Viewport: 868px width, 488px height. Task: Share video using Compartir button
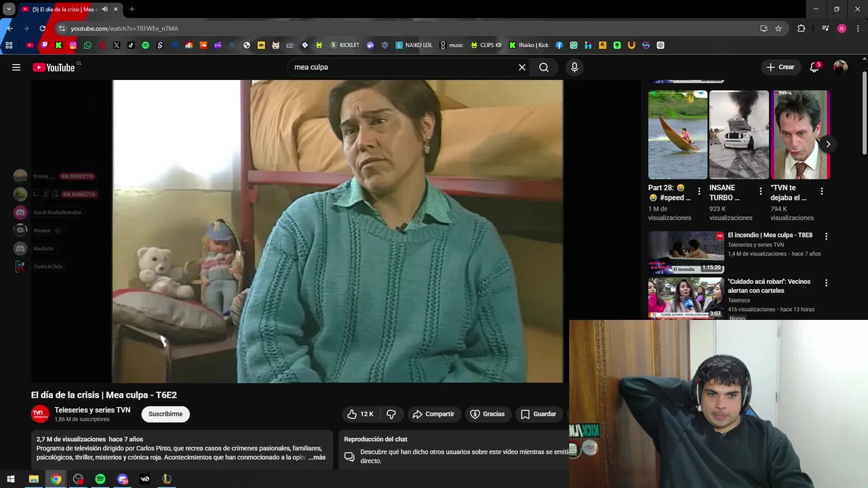click(x=434, y=414)
